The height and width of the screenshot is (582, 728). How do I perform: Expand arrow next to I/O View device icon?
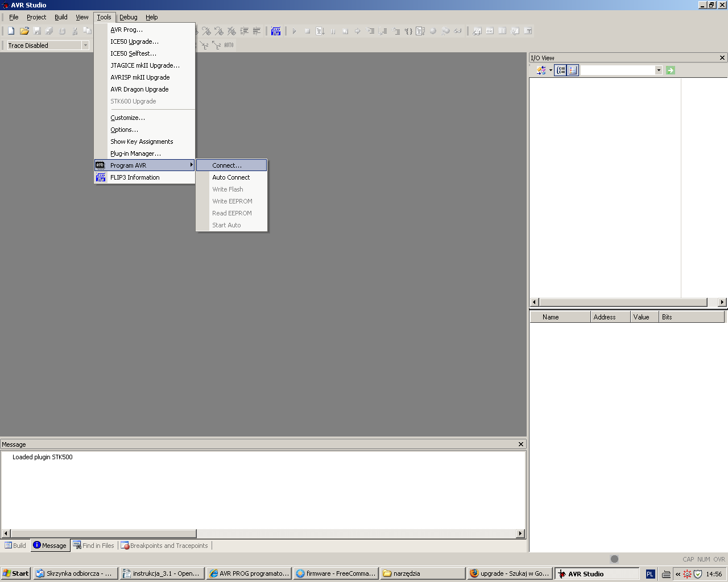[551, 70]
